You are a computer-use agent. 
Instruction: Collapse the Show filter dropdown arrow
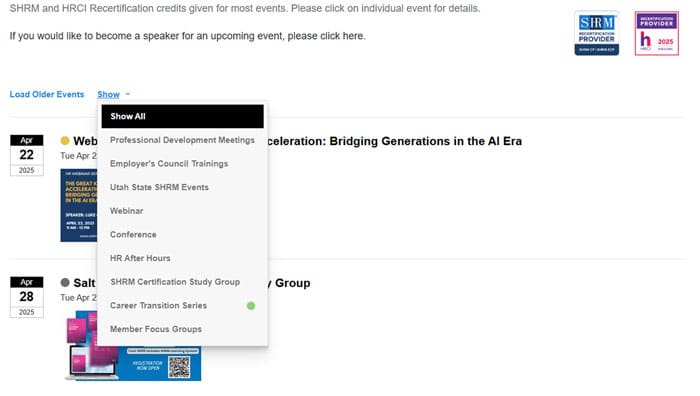[128, 94]
